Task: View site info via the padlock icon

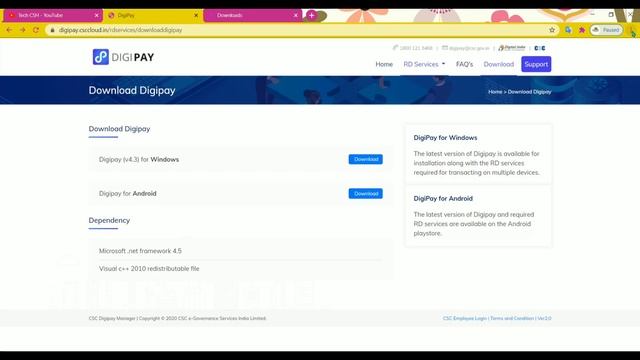Action: pos(52,30)
